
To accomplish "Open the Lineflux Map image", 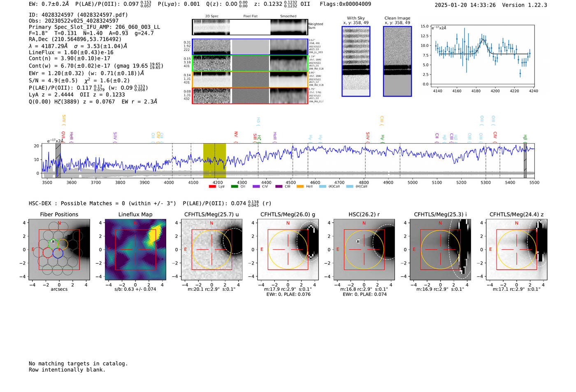I will pyautogui.click(x=135, y=249).
